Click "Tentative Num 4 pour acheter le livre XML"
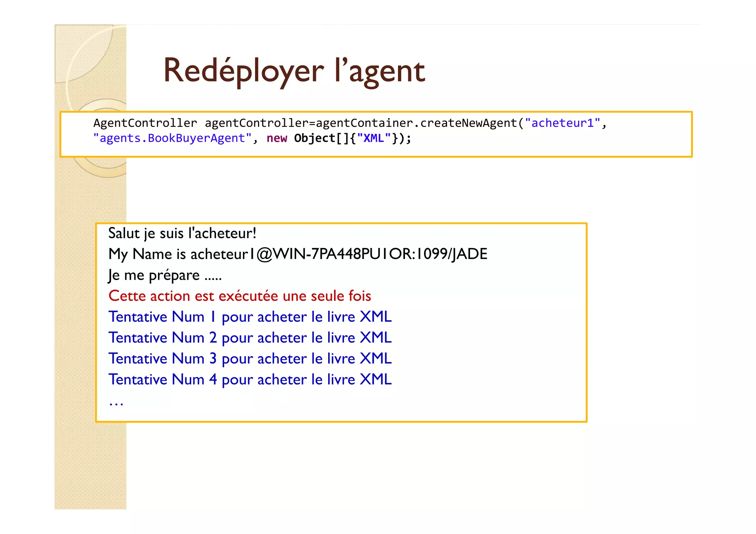Viewport: 756px width, 534px height. (x=250, y=380)
